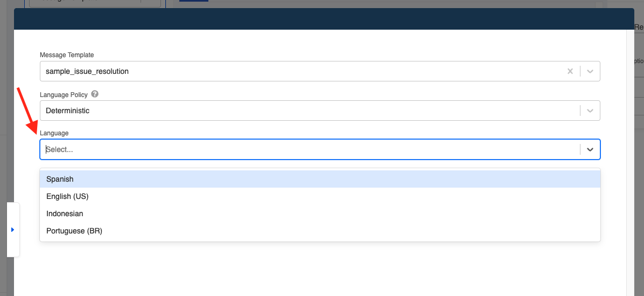Image resolution: width=644 pixels, height=296 pixels.
Task: Clear the sample_issue_resolution template selection
Action: click(x=570, y=71)
